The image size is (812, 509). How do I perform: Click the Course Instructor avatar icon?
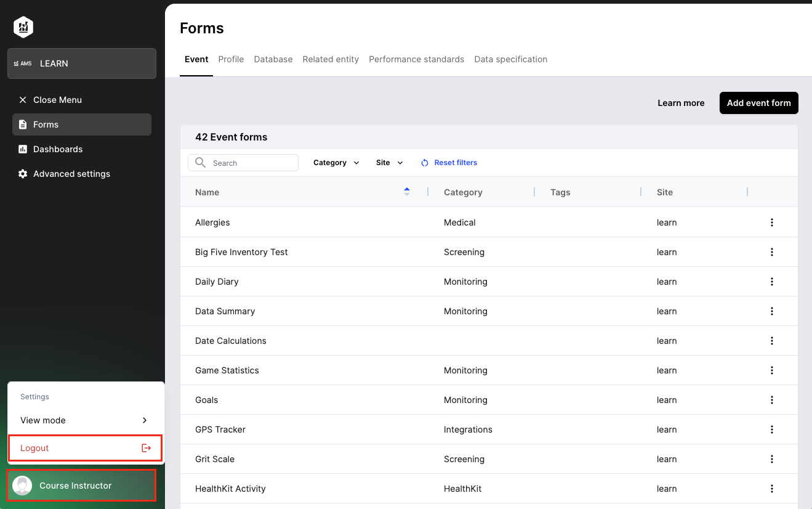coord(22,485)
